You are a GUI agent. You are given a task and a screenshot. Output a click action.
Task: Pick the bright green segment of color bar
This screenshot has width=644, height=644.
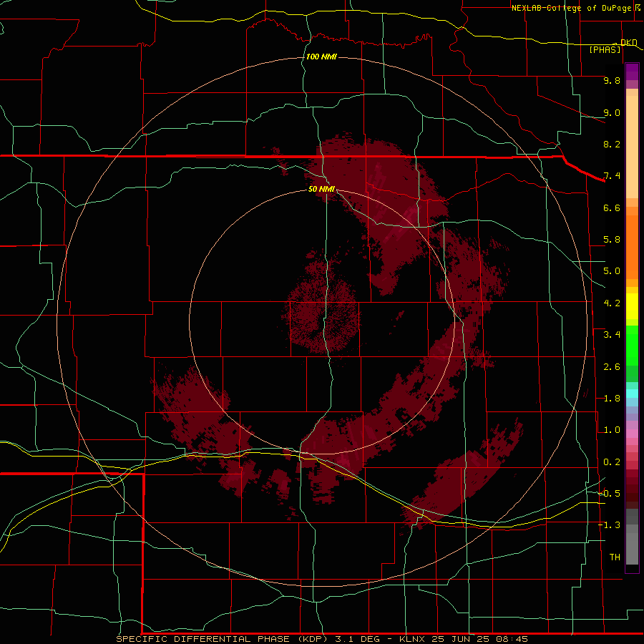tap(632, 345)
